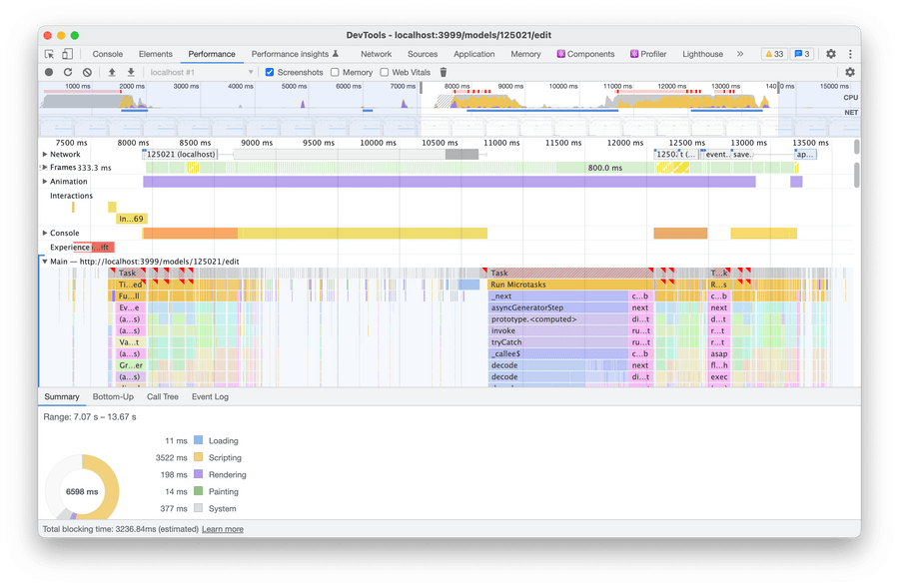Open the Lighthouse panel tab

702,54
